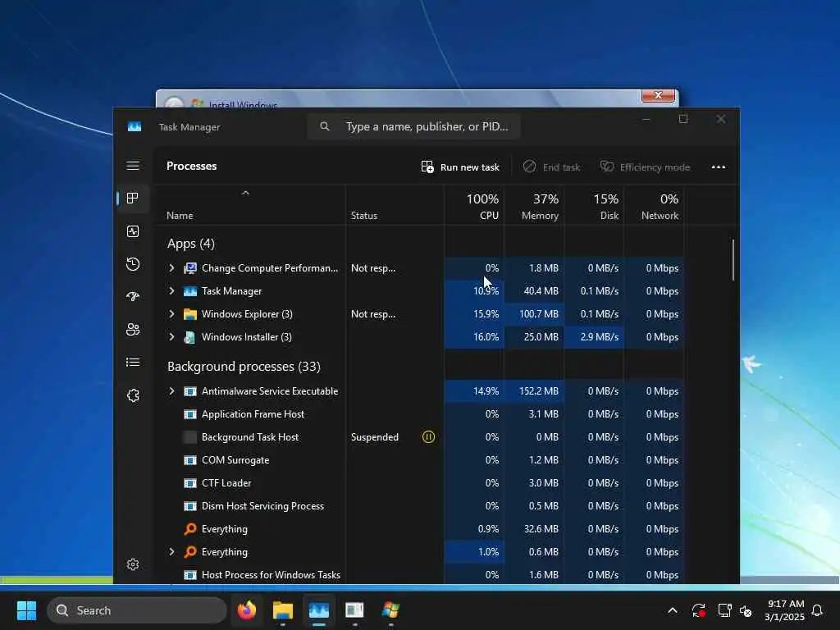
Task: Select the Application Frame Host process
Action: click(x=253, y=414)
